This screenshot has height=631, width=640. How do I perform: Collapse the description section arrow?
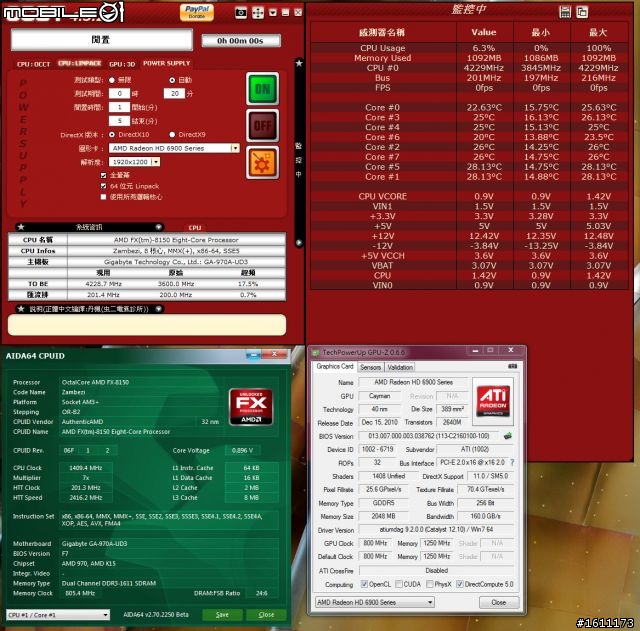point(158,309)
